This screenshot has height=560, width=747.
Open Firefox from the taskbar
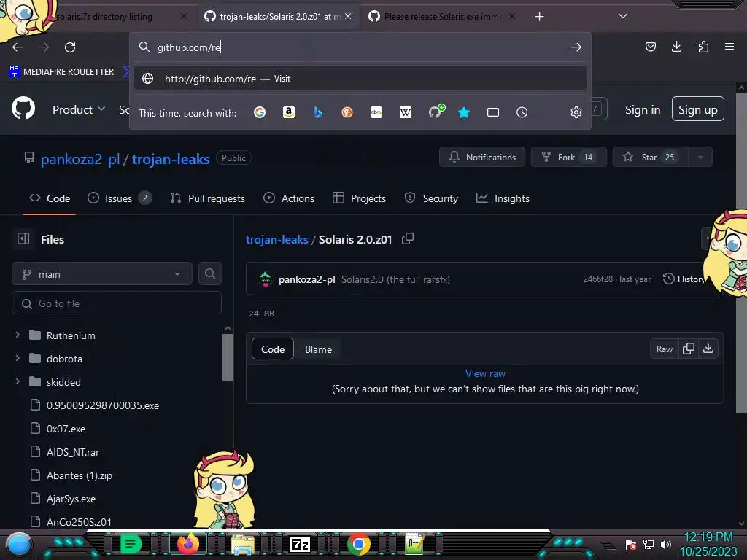coord(187,544)
